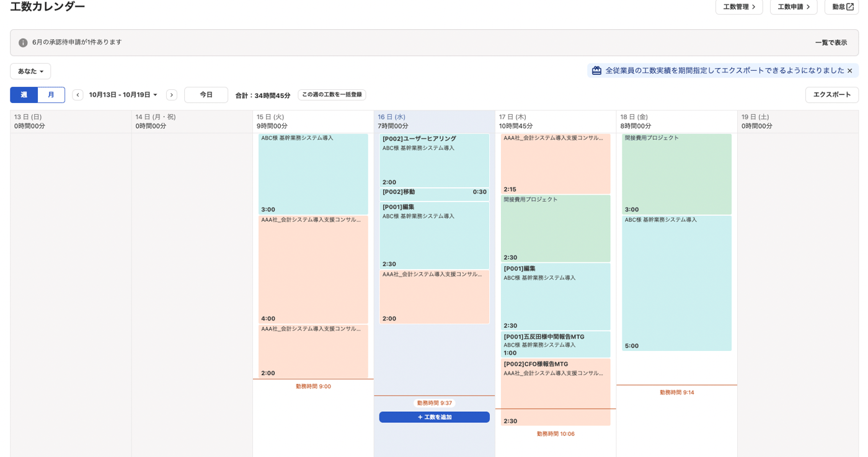Switch to 週 view tab

tap(24, 95)
